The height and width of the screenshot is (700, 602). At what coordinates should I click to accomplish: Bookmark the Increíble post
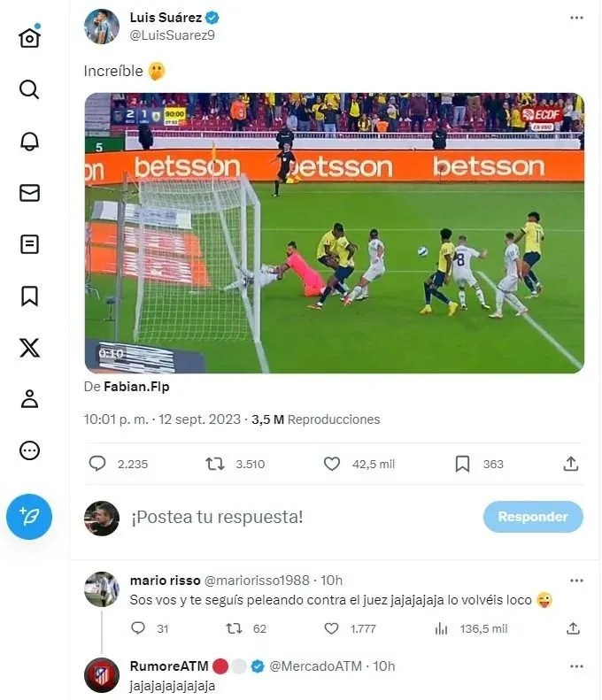(x=462, y=464)
